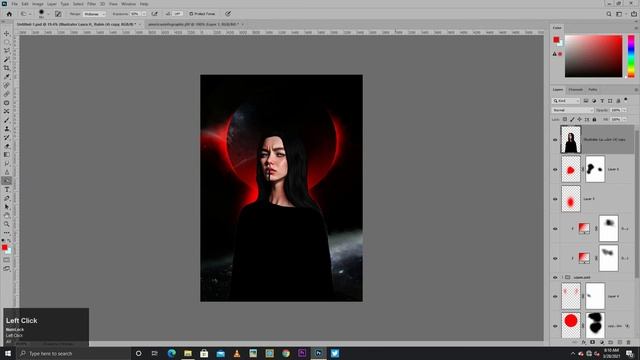
Task: Toggle lock all padlock icon
Action: [594, 119]
